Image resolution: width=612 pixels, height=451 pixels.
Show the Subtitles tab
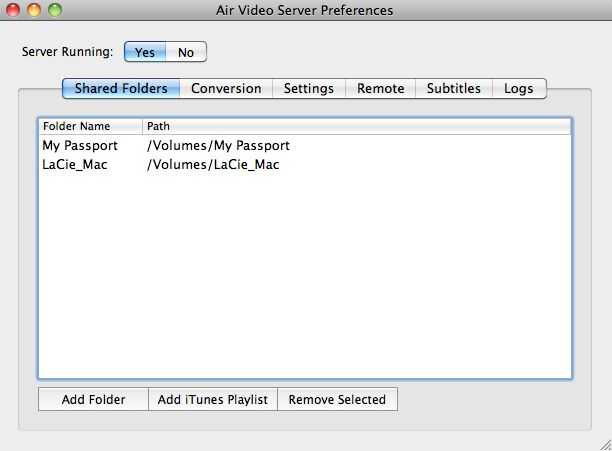(454, 88)
